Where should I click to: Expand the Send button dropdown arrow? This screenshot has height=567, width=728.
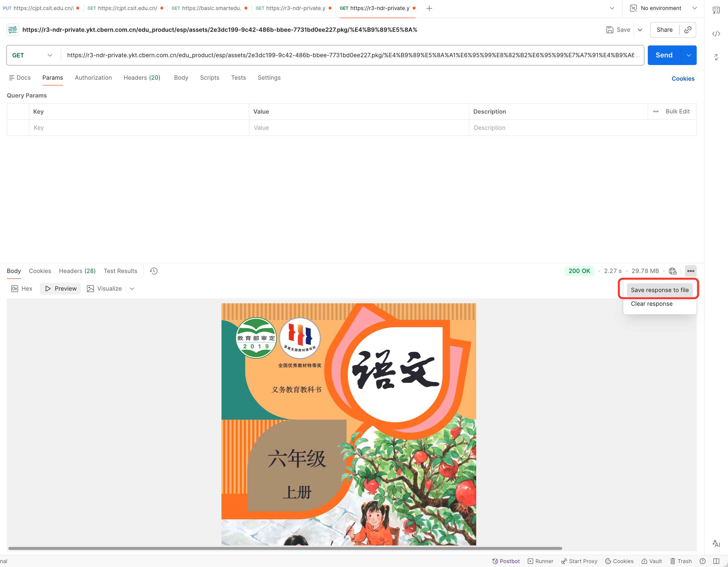tap(689, 55)
